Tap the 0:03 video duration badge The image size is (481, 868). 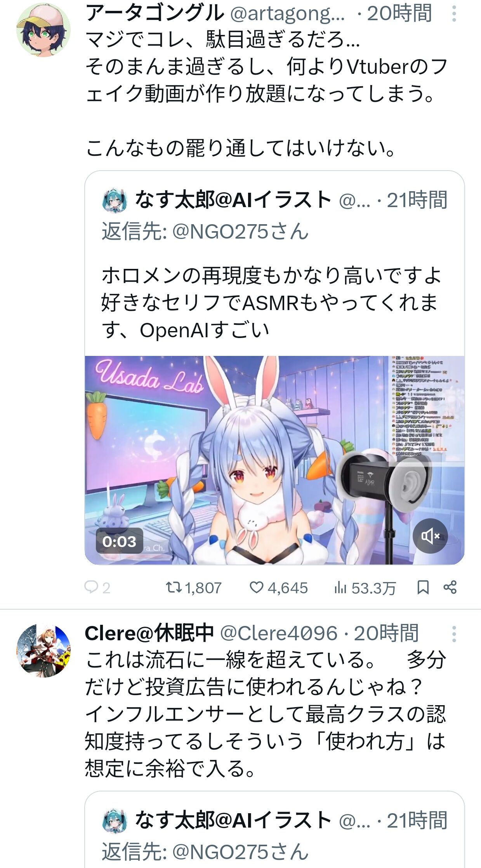(119, 541)
